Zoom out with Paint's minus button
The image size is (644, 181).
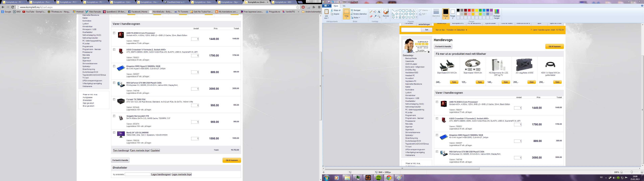pyautogui.click(x=622, y=172)
